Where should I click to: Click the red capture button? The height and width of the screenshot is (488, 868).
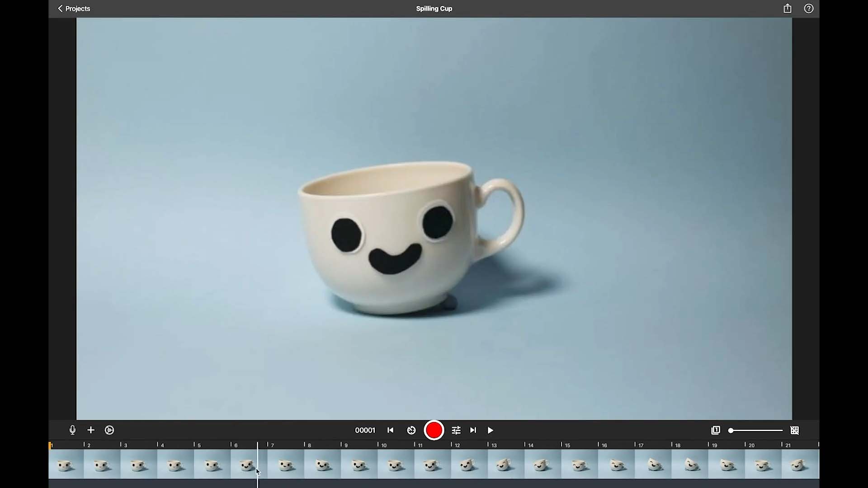pyautogui.click(x=434, y=430)
